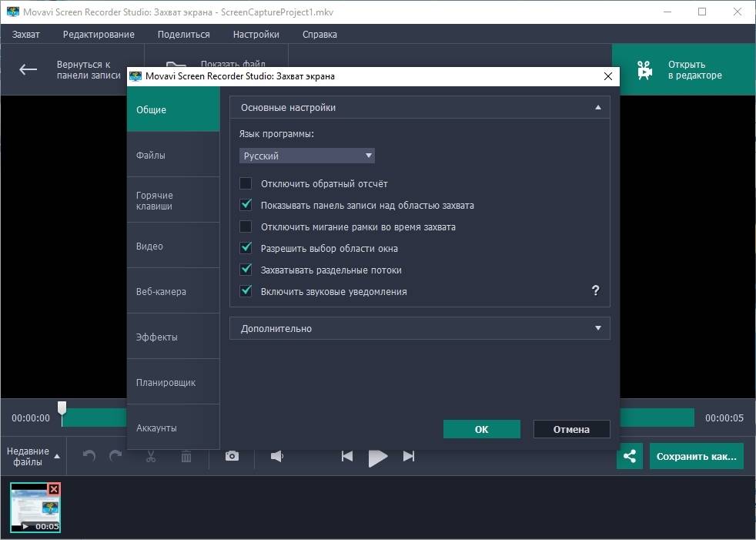Viewport: 756px width, 540px height.
Task: Click the redo arrow icon
Action: pos(115,455)
